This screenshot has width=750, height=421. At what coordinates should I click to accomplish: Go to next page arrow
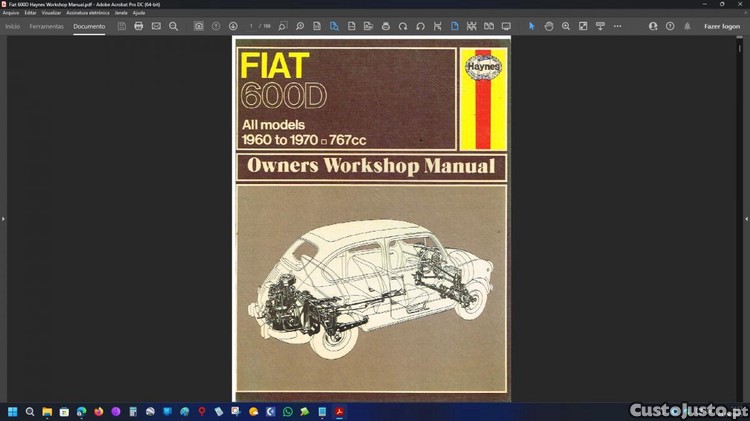pyautogui.click(x=233, y=26)
